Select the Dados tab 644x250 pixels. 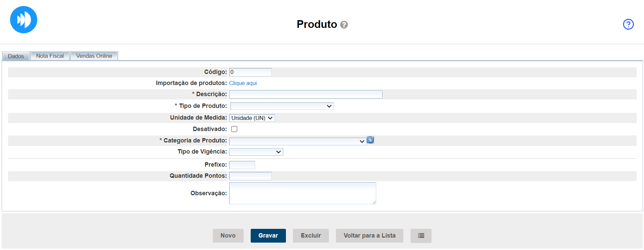coord(16,56)
